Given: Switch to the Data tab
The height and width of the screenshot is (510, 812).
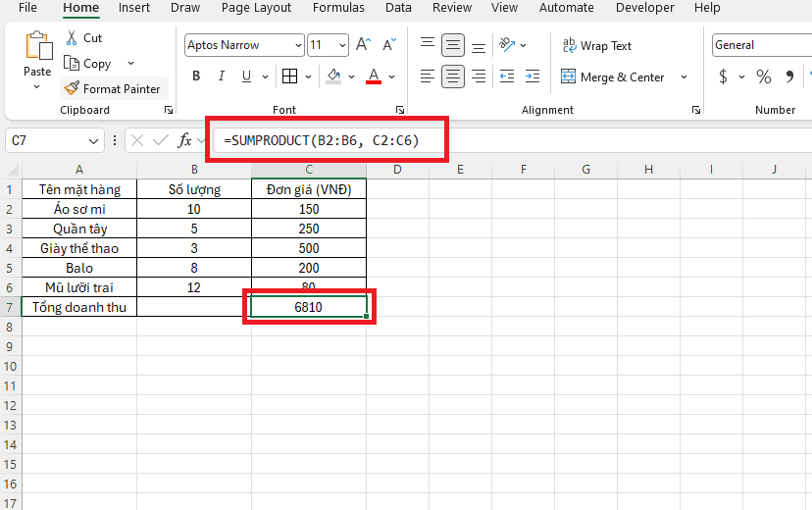Looking at the screenshot, I should point(398,8).
